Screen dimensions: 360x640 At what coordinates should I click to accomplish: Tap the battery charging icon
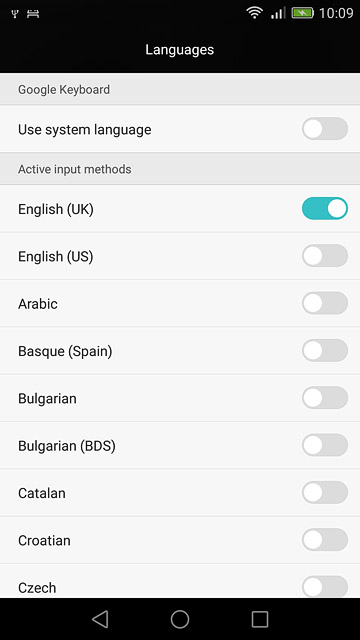click(x=302, y=13)
